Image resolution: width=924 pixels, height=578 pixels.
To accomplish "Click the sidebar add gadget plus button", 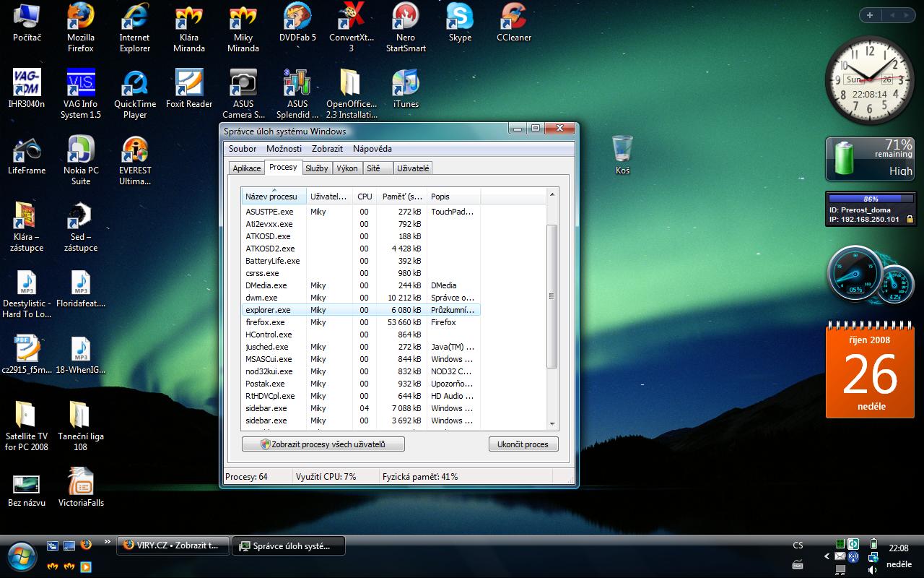I will coord(870,15).
